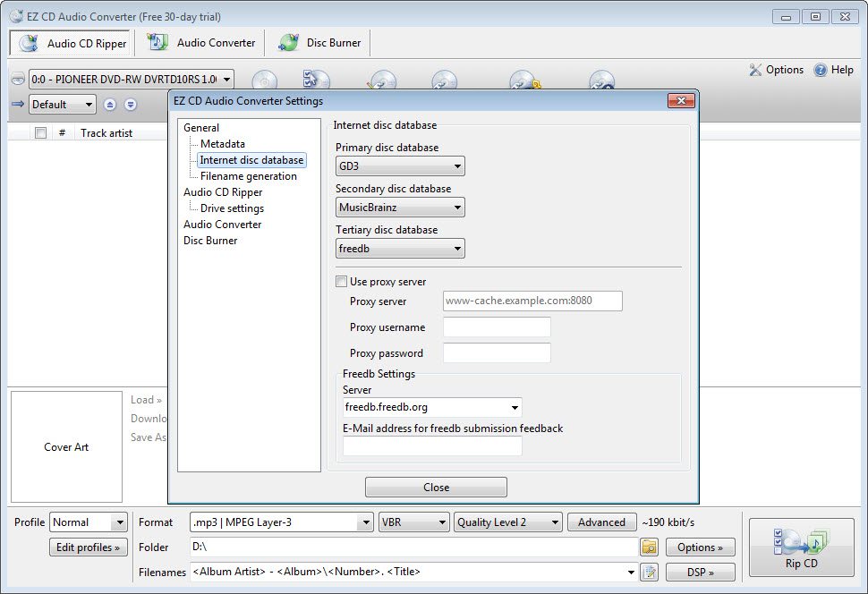
Task: Click the app icon in the title bar
Action: click(x=17, y=16)
